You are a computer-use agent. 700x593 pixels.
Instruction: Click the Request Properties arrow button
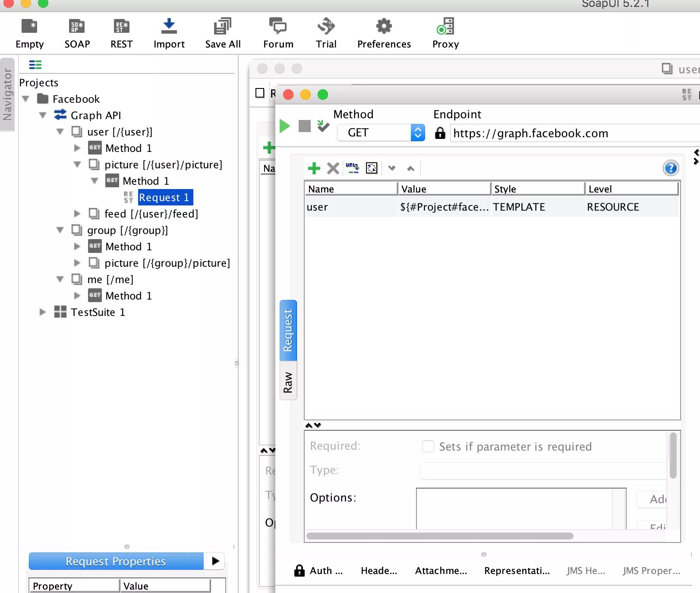click(215, 561)
